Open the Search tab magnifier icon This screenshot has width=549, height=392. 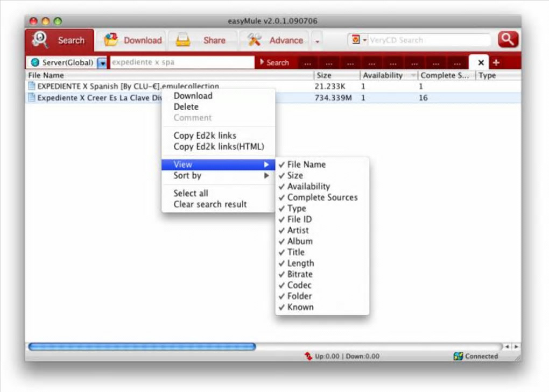coord(40,39)
